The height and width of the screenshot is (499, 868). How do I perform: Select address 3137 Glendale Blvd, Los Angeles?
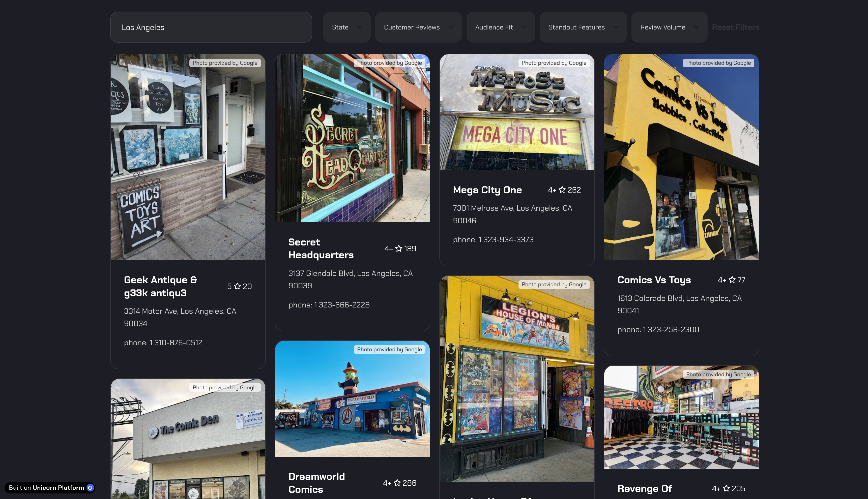350,279
